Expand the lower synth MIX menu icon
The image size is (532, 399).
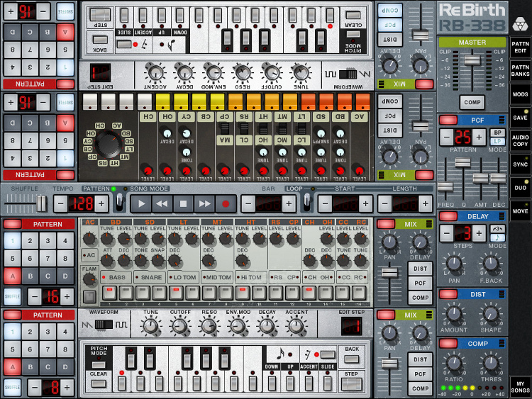tap(429, 315)
